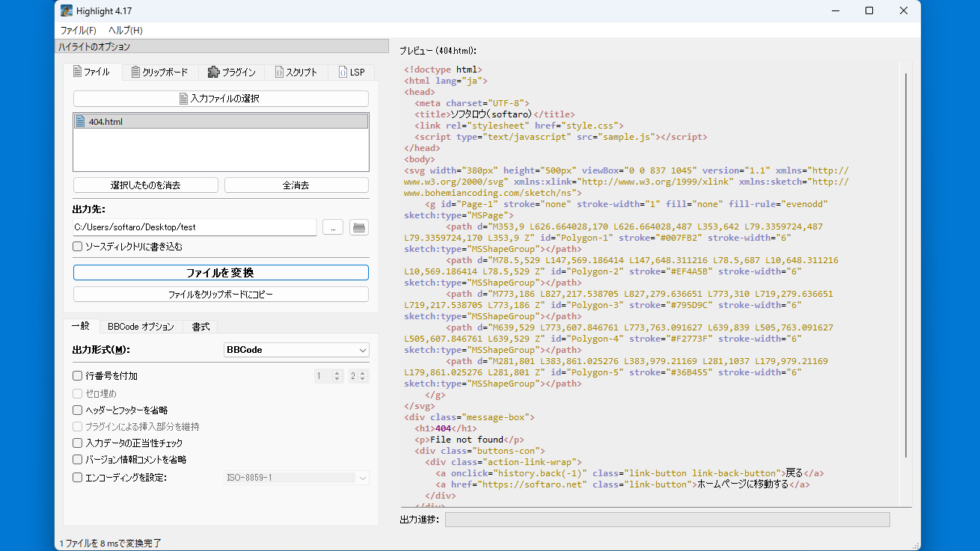Open the スクリプト tab
Image resolution: width=980 pixels, height=551 pixels.
tap(296, 73)
